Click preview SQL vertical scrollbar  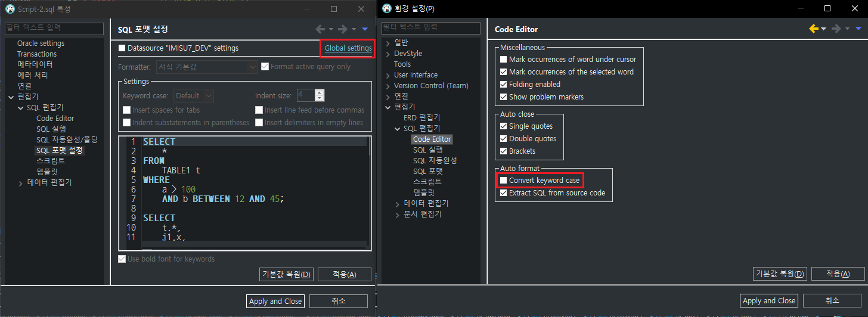(368, 188)
